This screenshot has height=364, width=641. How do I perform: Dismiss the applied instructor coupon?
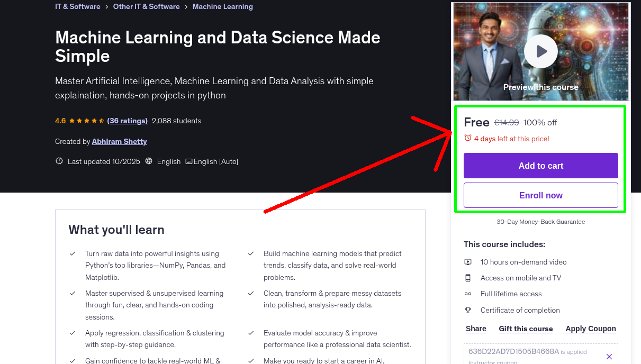[609, 356]
